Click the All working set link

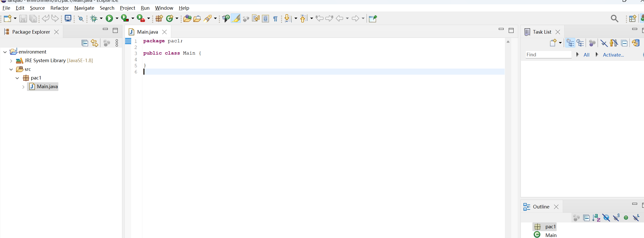(x=586, y=55)
